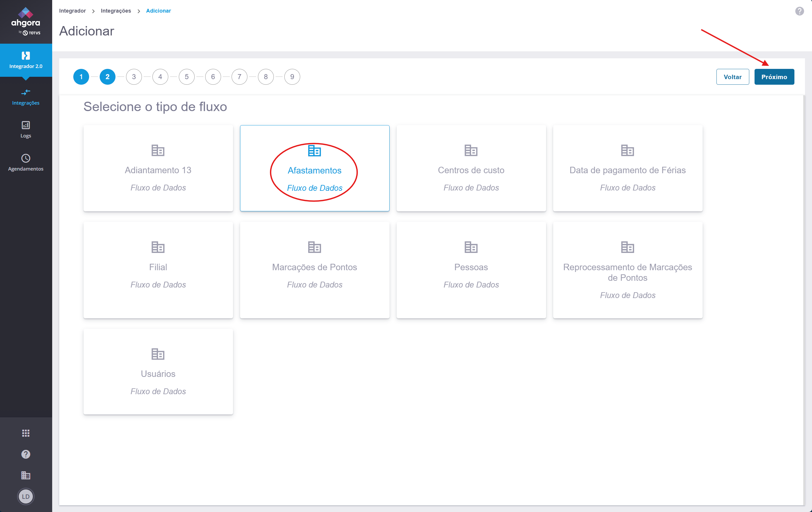Click the sidebar help question icon
Screen dimensions: 812x512
tap(26, 454)
